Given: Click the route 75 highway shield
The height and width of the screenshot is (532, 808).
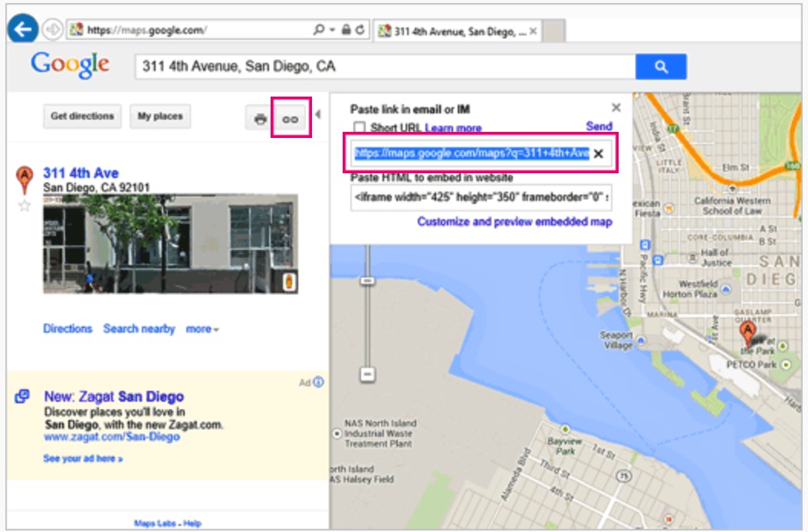Looking at the screenshot, I should (624, 475).
